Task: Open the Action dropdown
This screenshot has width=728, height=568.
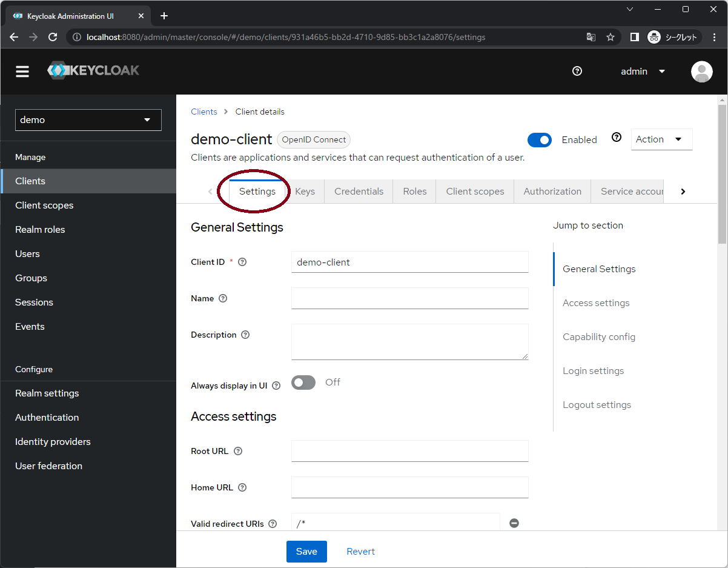Action: 661,139
